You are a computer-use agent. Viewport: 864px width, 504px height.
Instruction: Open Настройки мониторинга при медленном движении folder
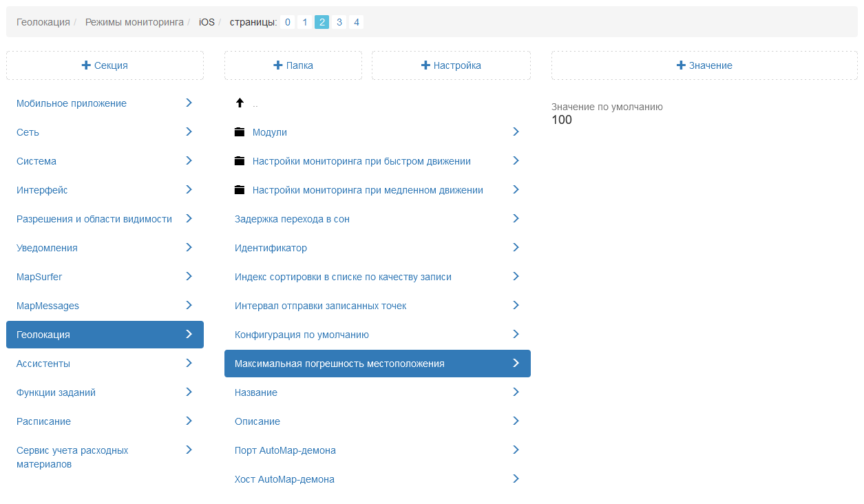(x=377, y=190)
